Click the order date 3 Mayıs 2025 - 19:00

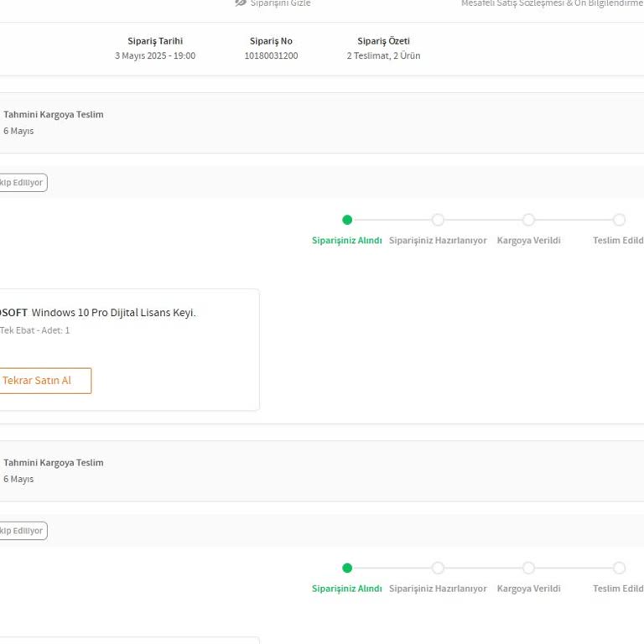[155, 56]
